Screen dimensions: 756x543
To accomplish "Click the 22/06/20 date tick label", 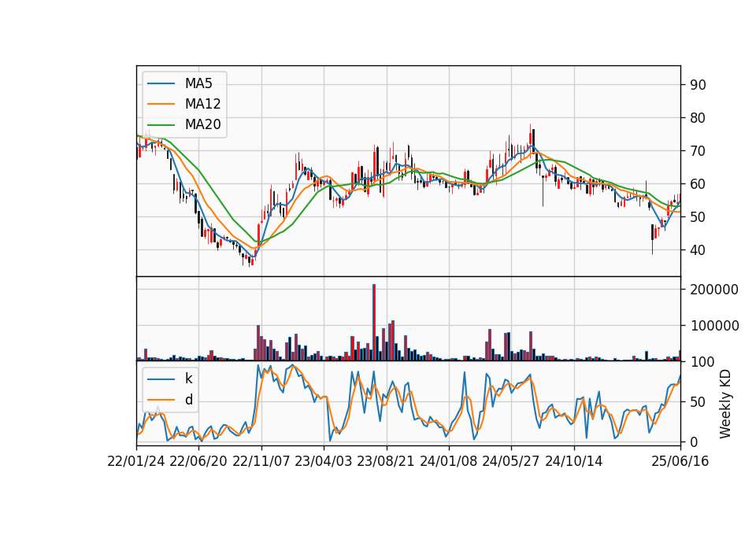I will point(198,461).
